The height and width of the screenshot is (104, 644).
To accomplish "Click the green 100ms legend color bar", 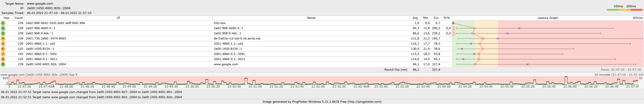I will point(613,10).
